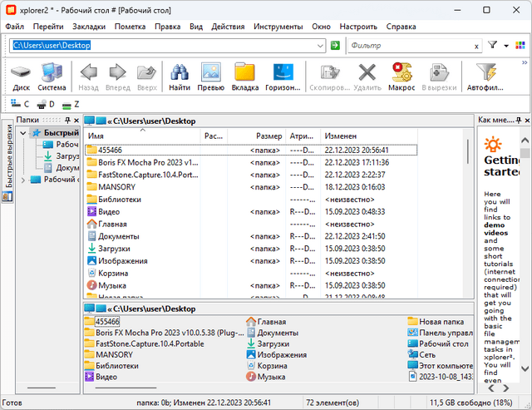Viewport: 532px width, 410px height.
Task: Open the address bar path dropdown
Action: point(320,45)
